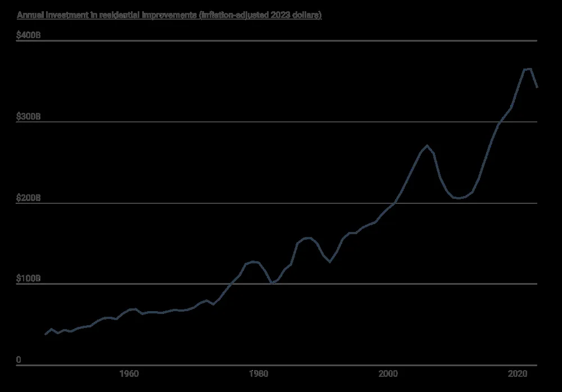Select the 1980 x-axis year label
Screen dimensions: 562x392
[x=259, y=373]
